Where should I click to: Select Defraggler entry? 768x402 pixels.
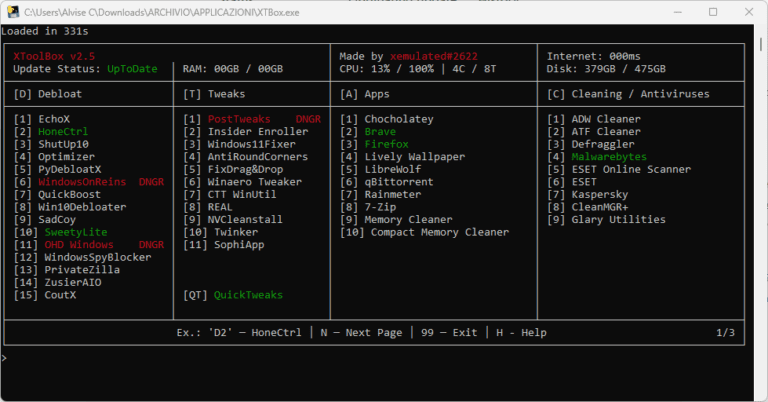pos(591,144)
